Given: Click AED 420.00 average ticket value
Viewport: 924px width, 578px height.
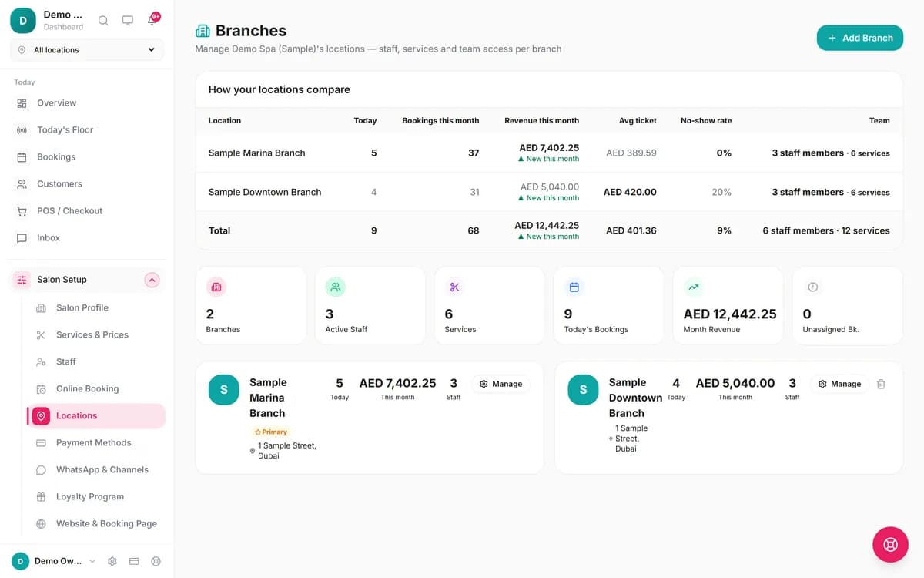Looking at the screenshot, I should click(x=630, y=192).
